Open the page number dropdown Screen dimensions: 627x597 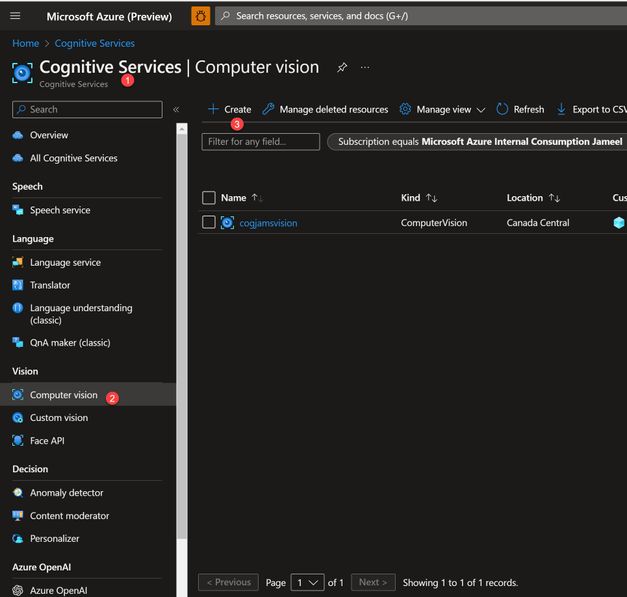point(308,582)
